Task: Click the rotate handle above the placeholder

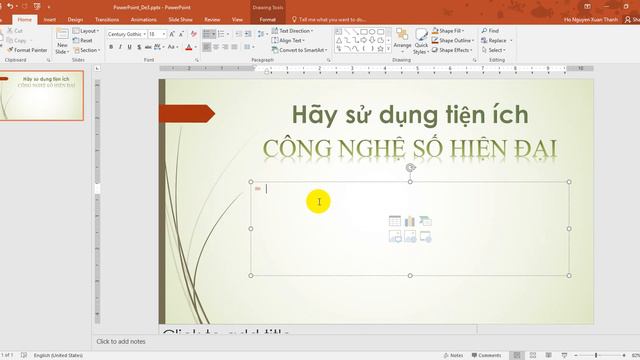Action: click(410, 167)
